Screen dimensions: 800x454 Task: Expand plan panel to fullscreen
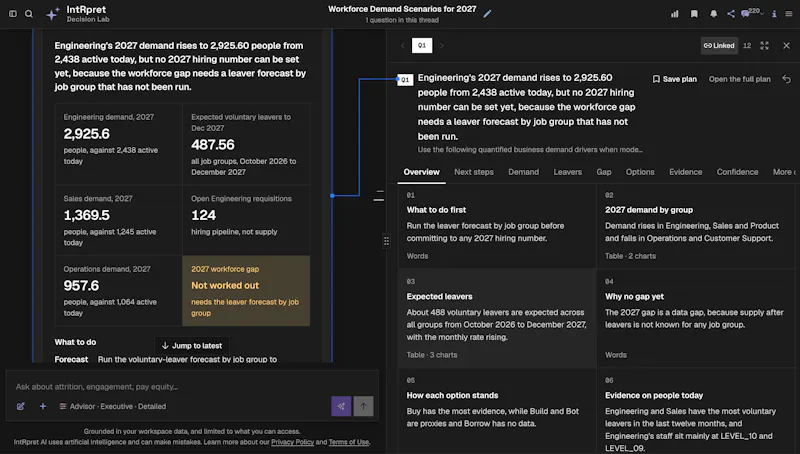coord(764,45)
